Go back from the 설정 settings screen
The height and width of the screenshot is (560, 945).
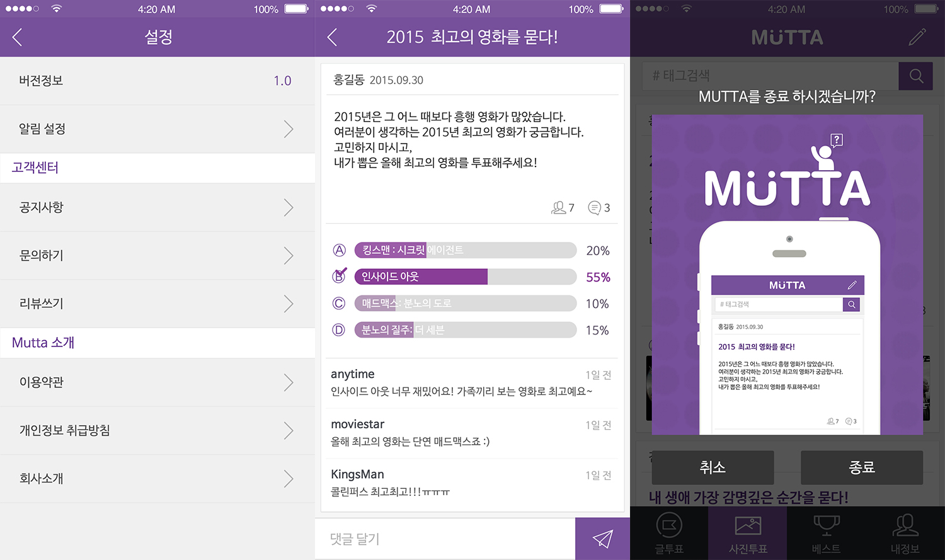(x=18, y=37)
